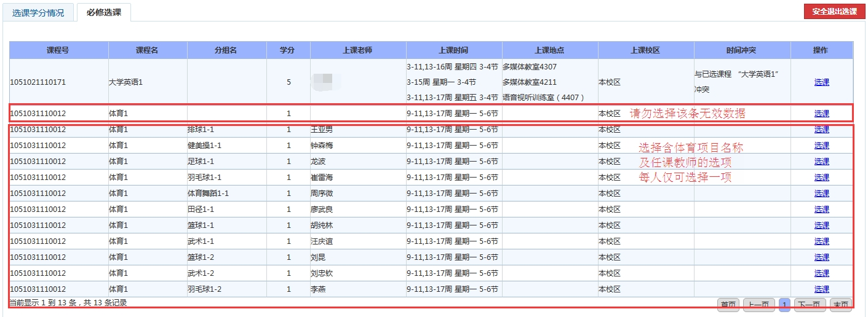The width and height of the screenshot is (868, 317).
Task: Jump to last page with 末页
Action: [840, 305]
